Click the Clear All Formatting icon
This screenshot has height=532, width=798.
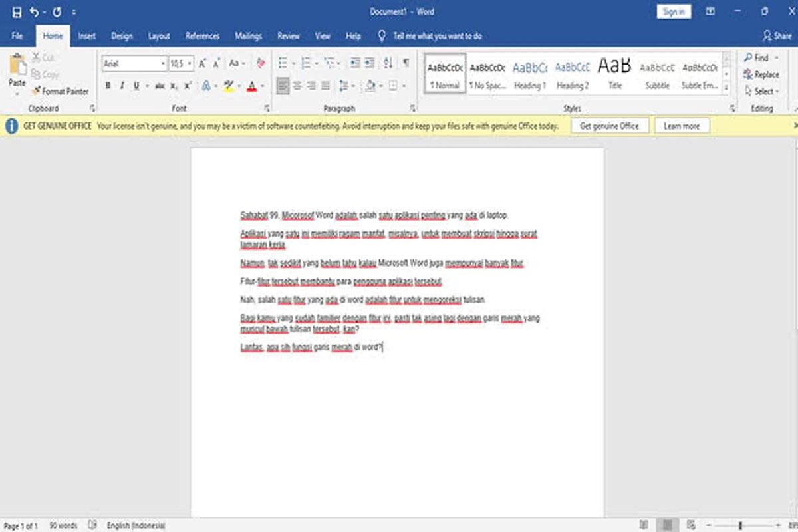(260, 63)
